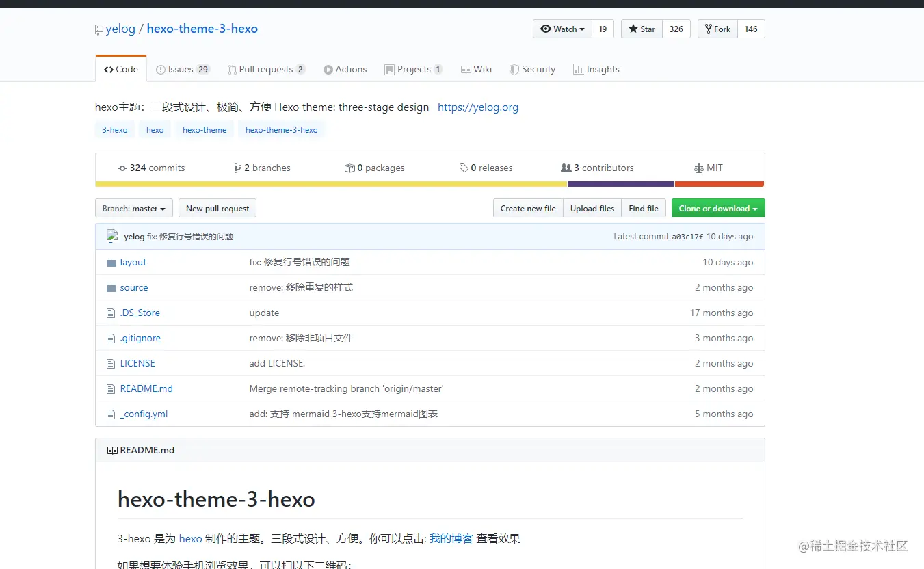
Task: Click the contributors people icon
Action: (566, 168)
